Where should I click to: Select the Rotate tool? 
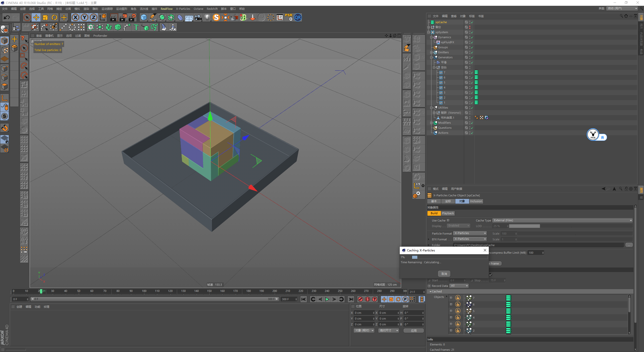(x=54, y=18)
